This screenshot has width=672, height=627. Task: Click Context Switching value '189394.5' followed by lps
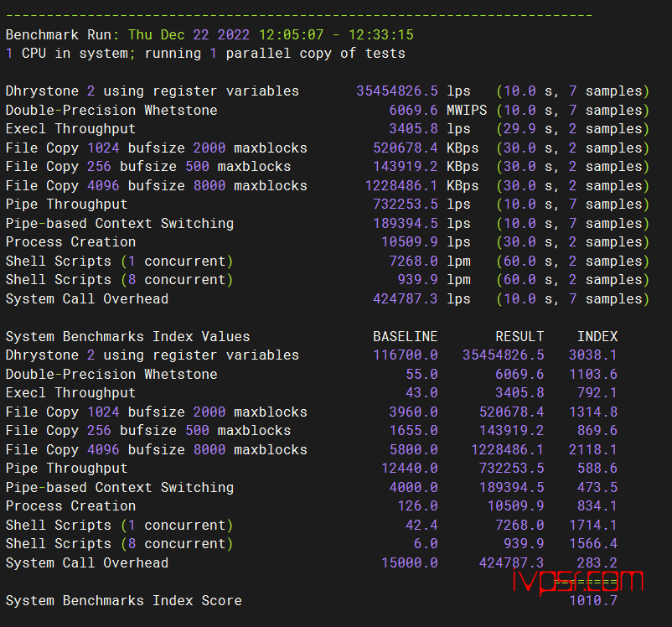tap(406, 224)
